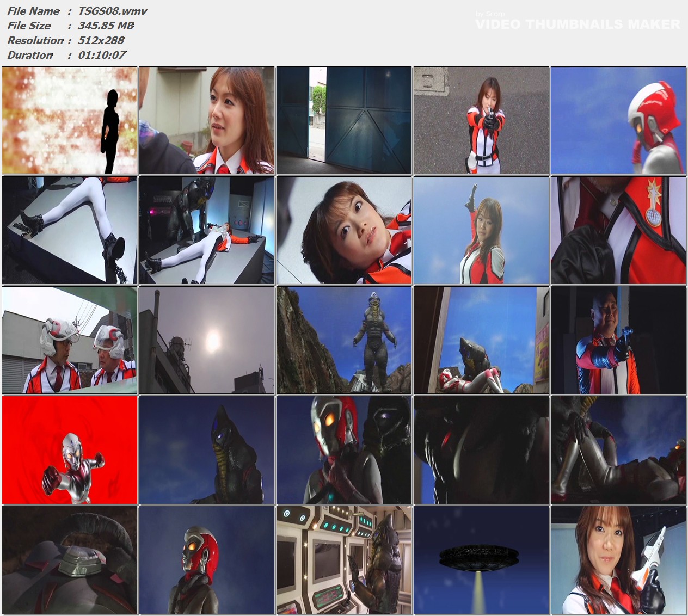Click the 'File Size' label
The image size is (688, 616).
29,26
